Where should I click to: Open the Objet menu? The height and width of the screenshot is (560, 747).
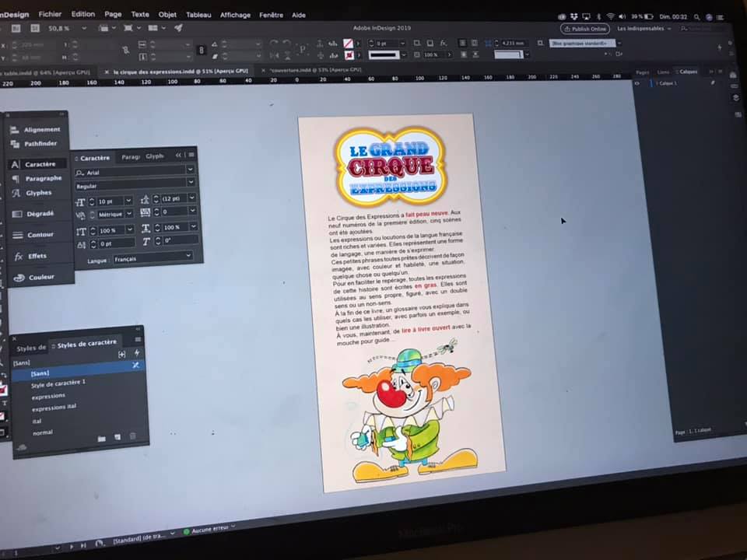(167, 15)
